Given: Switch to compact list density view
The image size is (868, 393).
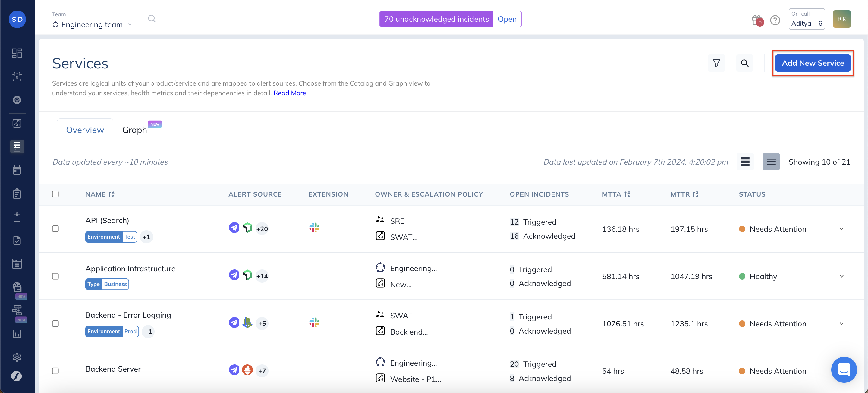Looking at the screenshot, I should coord(745,162).
